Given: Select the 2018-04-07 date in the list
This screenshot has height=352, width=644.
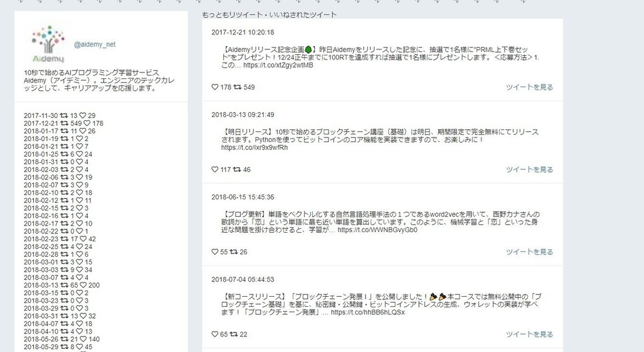Looking at the screenshot, I should tap(41, 324).
